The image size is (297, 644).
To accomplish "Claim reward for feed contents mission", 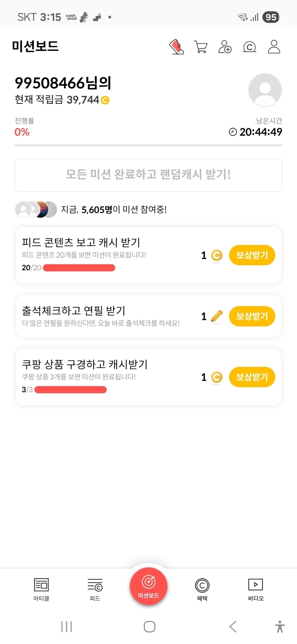I will click(252, 255).
